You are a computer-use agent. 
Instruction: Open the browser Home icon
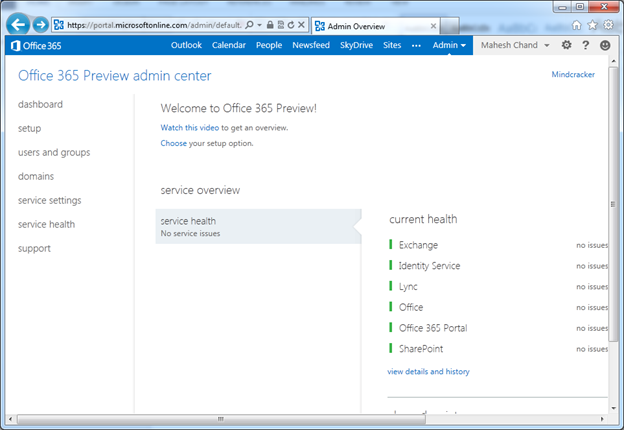pos(576,25)
